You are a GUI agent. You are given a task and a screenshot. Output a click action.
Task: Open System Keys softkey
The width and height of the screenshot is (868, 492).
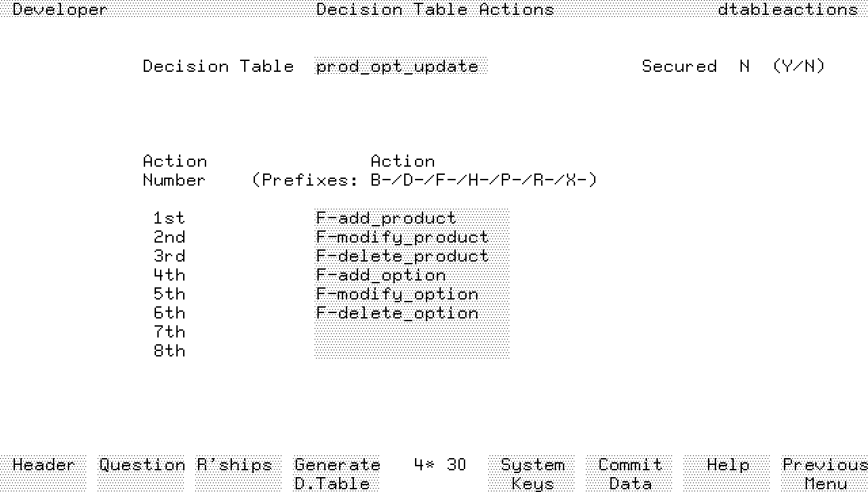(532, 473)
